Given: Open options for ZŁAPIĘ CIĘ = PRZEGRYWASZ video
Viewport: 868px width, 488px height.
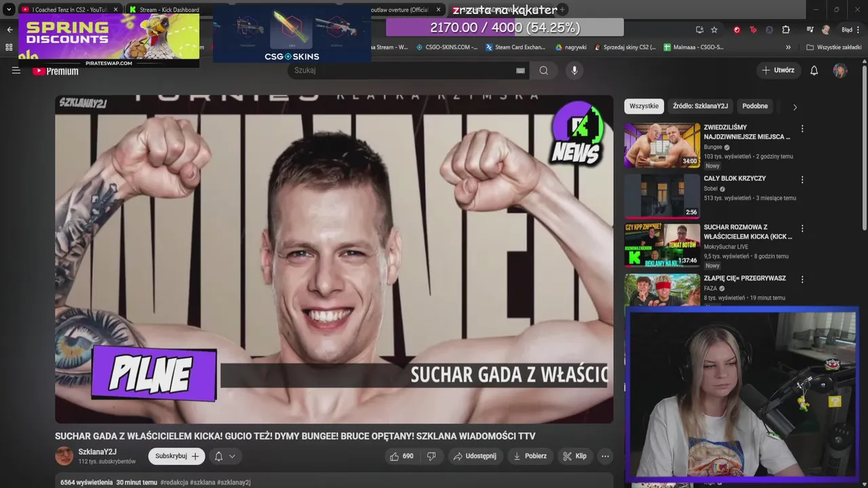Looking at the screenshot, I should coord(802,279).
